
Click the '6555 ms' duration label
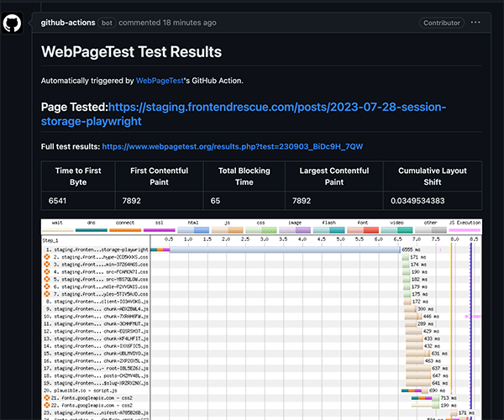coord(412,249)
